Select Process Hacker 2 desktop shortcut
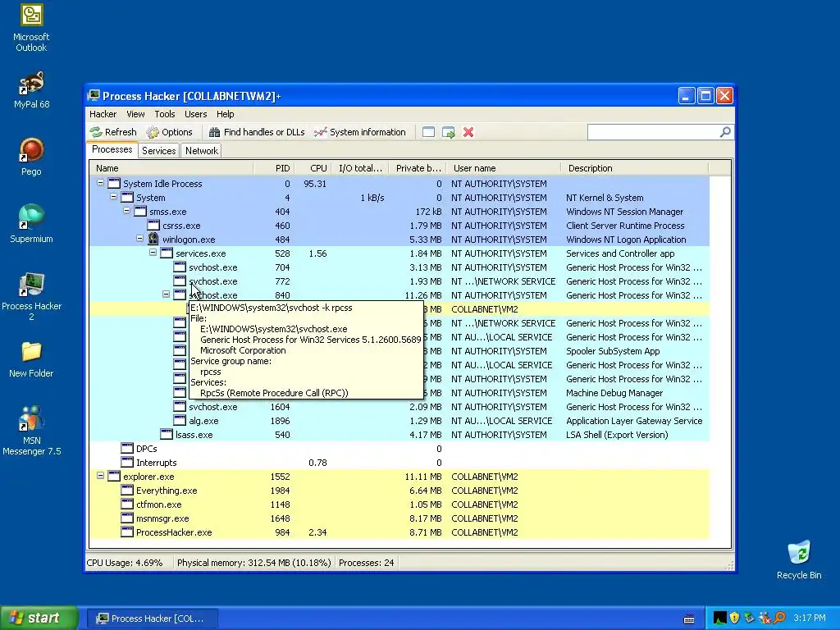The width and height of the screenshot is (840, 630). pos(31,297)
